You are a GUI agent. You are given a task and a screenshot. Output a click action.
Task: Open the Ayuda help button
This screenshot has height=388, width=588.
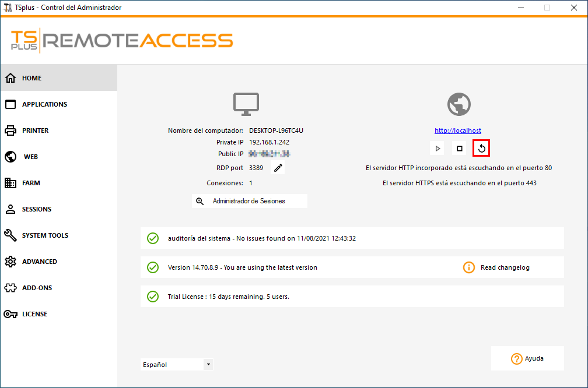(x=527, y=358)
